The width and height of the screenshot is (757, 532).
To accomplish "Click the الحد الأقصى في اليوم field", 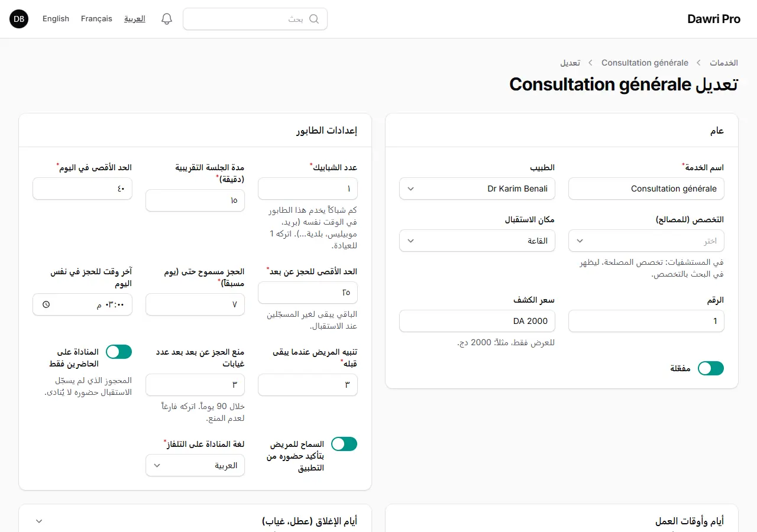I will point(82,189).
